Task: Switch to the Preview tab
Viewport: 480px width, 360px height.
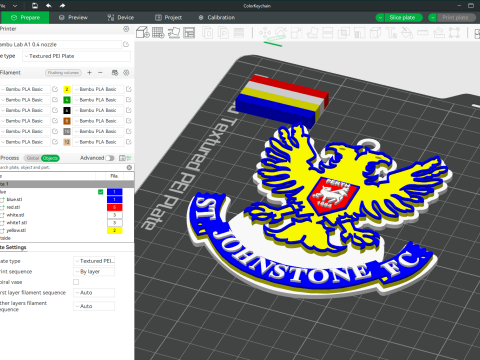Action: pyautogui.click(x=73, y=18)
